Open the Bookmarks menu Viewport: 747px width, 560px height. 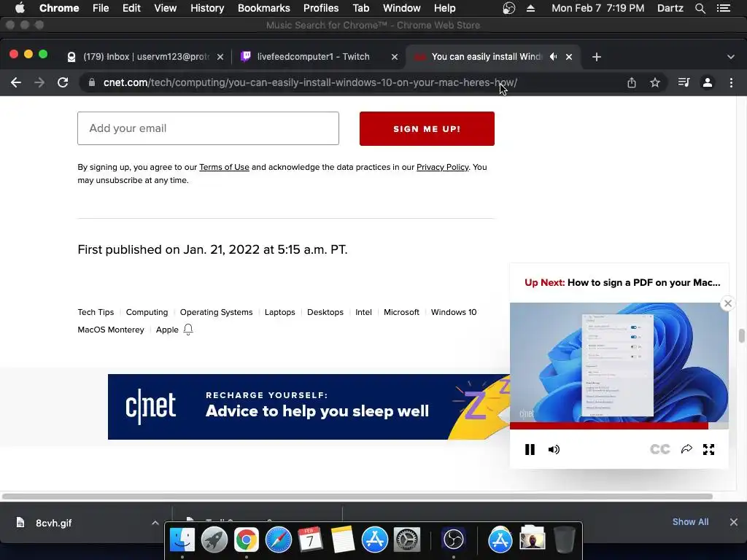point(264,8)
